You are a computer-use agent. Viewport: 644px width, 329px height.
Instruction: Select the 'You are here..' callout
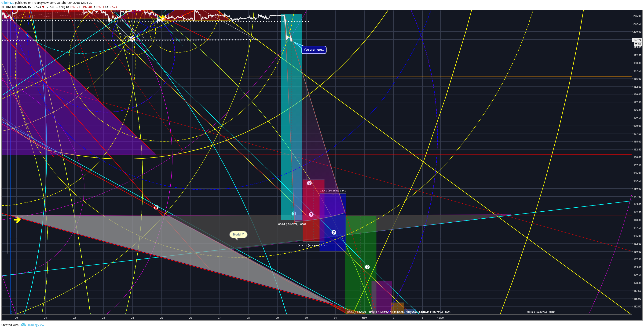coord(314,50)
